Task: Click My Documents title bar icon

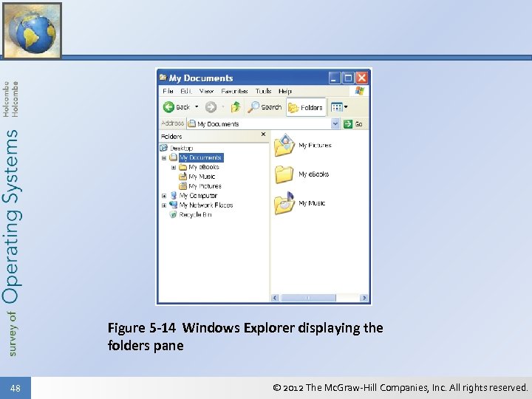Action: click(163, 78)
